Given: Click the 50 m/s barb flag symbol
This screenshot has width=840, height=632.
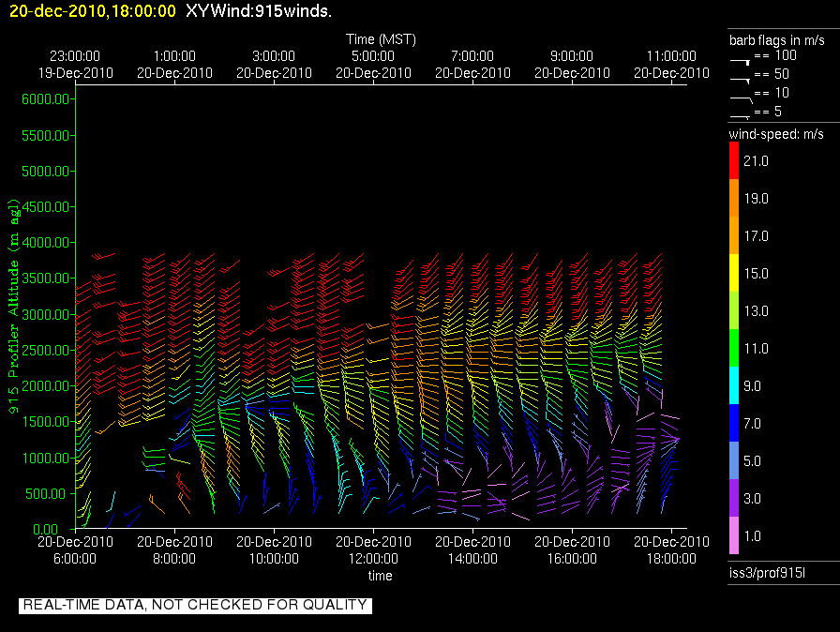Looking at the screenshot, I should click(x=741, y=81).
